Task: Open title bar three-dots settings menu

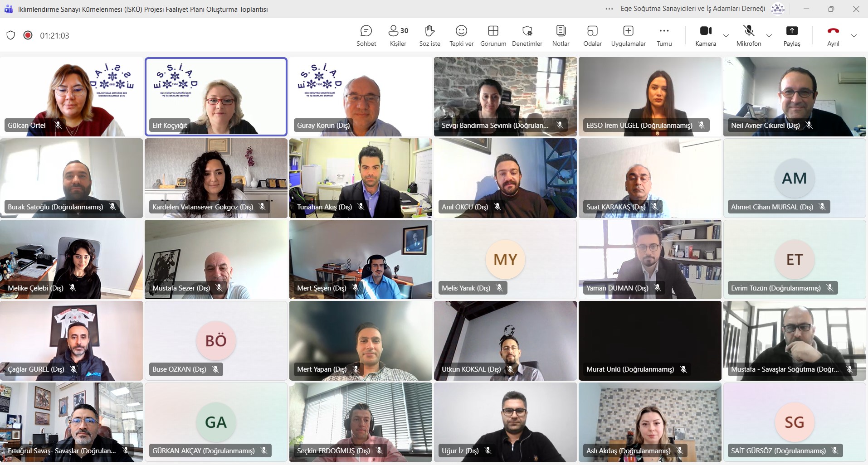Action: pyautogui.click(x=610, y=9)
